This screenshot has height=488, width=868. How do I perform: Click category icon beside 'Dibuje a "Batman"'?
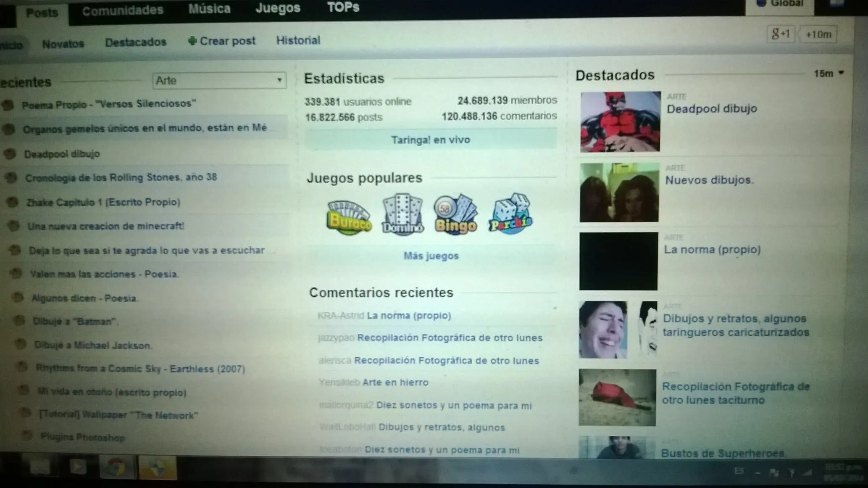point(19,321)
